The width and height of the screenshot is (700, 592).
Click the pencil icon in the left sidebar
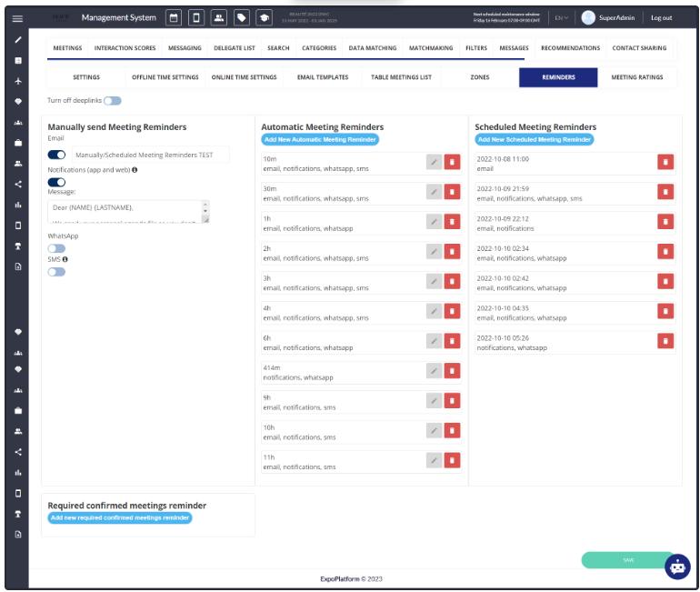(18, 40)
